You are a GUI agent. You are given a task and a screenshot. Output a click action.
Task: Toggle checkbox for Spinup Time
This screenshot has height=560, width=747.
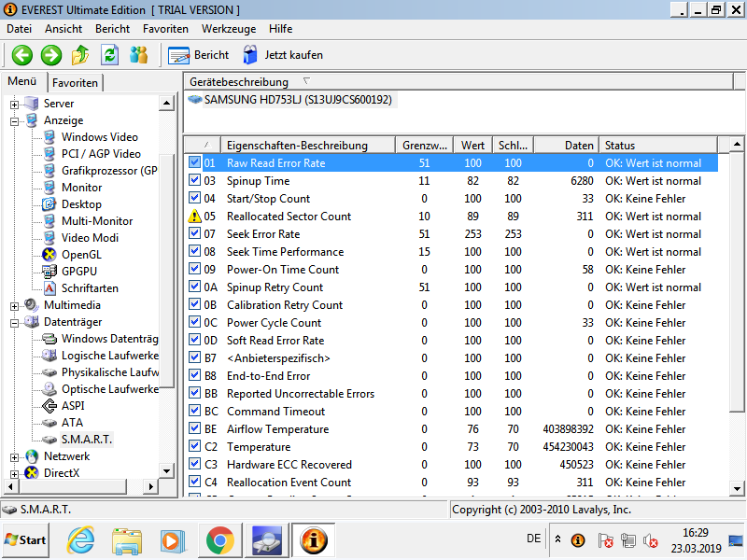pos(194,180)
